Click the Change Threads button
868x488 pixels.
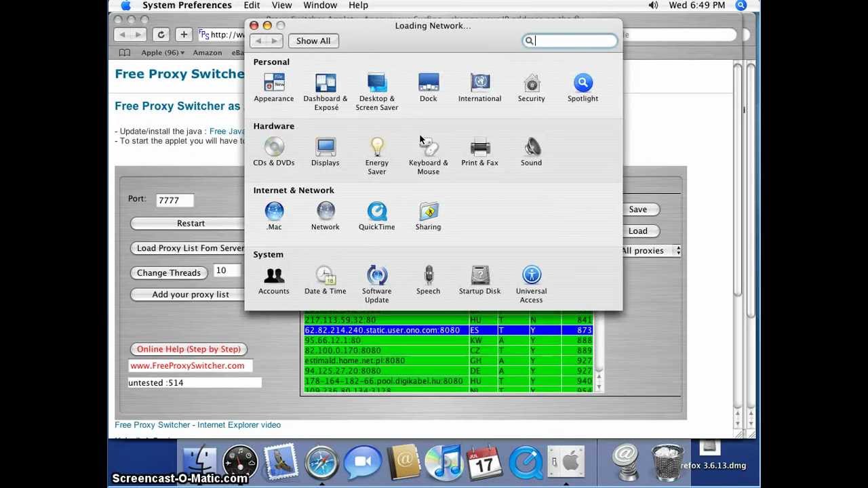click(x=169, y=272)
